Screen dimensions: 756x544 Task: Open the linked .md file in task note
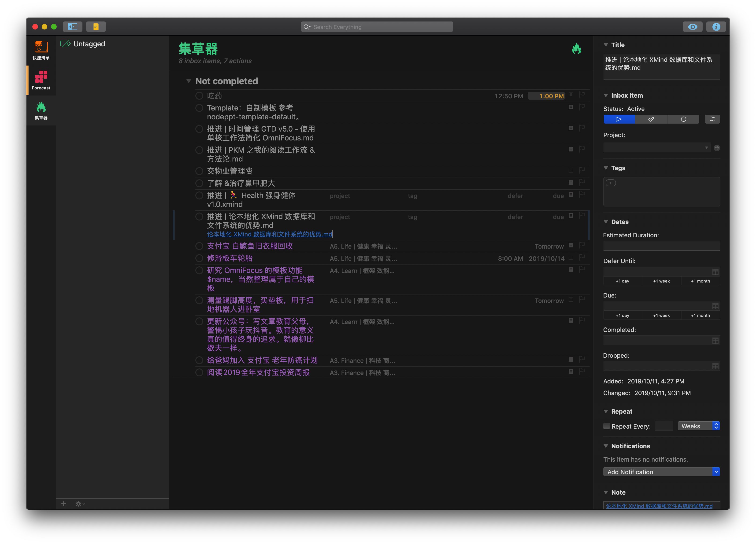[269, 234]
